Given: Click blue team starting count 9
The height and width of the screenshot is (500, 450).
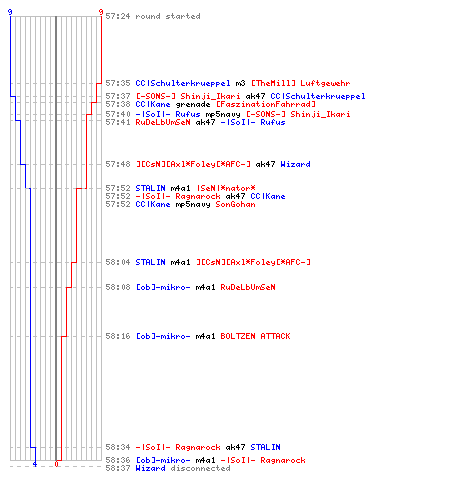Looking at the screenshot, I should point(10,12).
